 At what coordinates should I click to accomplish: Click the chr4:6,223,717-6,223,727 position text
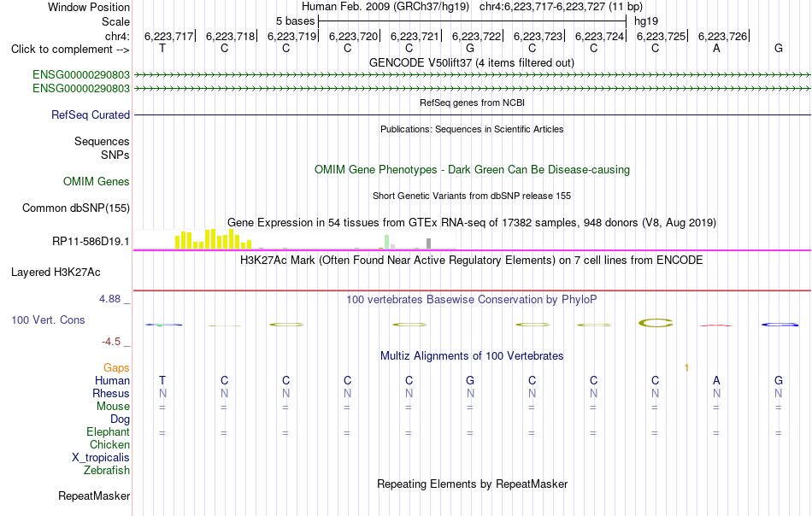pos(561,7)
